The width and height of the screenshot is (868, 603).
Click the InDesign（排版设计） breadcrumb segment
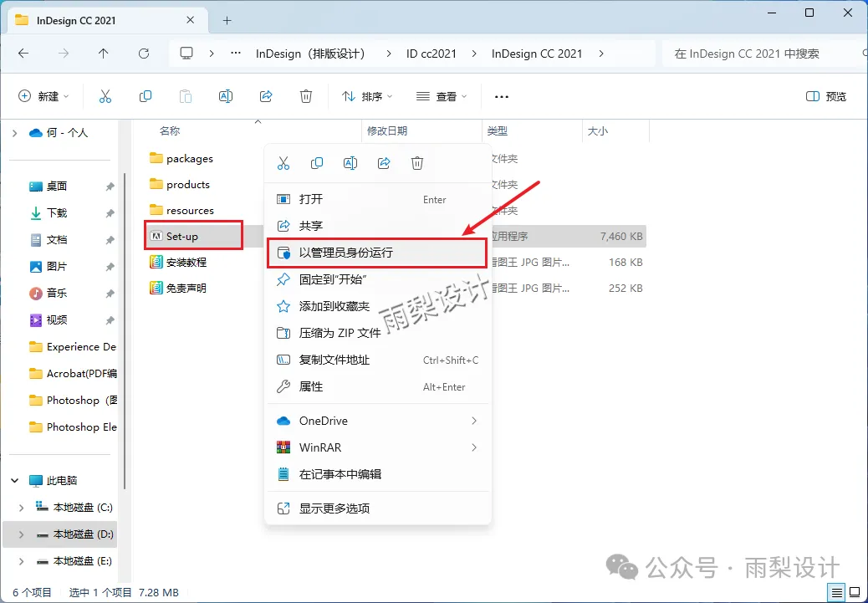pos(313,54)
